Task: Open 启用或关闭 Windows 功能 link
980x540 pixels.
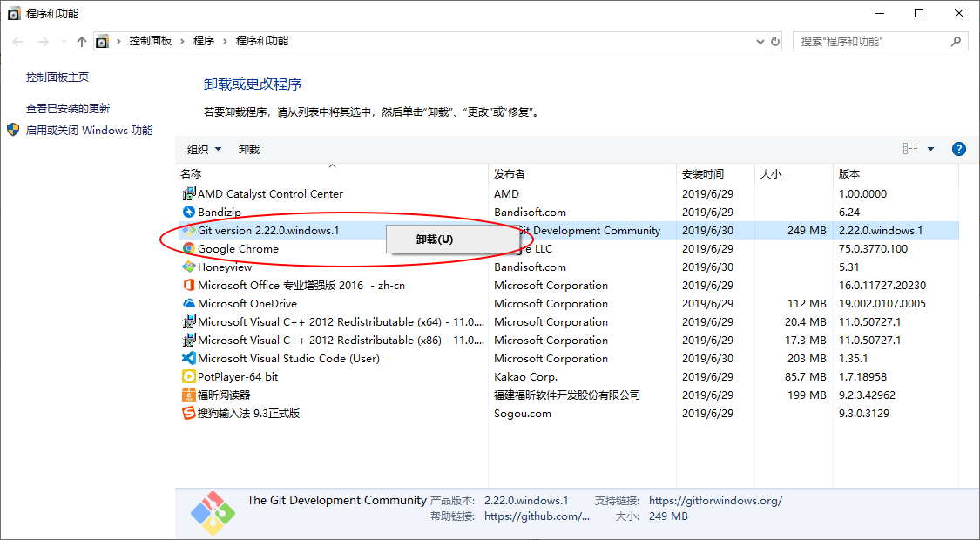Action: [x=89, y=130]
